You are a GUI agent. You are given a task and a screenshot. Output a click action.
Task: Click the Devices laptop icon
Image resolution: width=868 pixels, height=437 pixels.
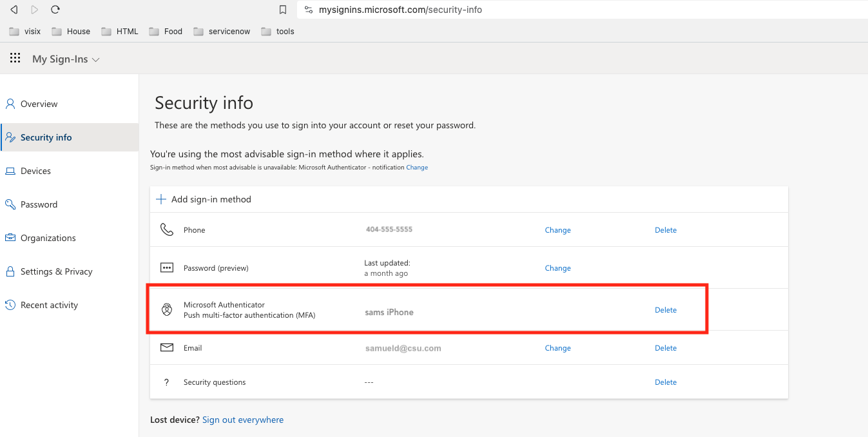click(10, 171)
